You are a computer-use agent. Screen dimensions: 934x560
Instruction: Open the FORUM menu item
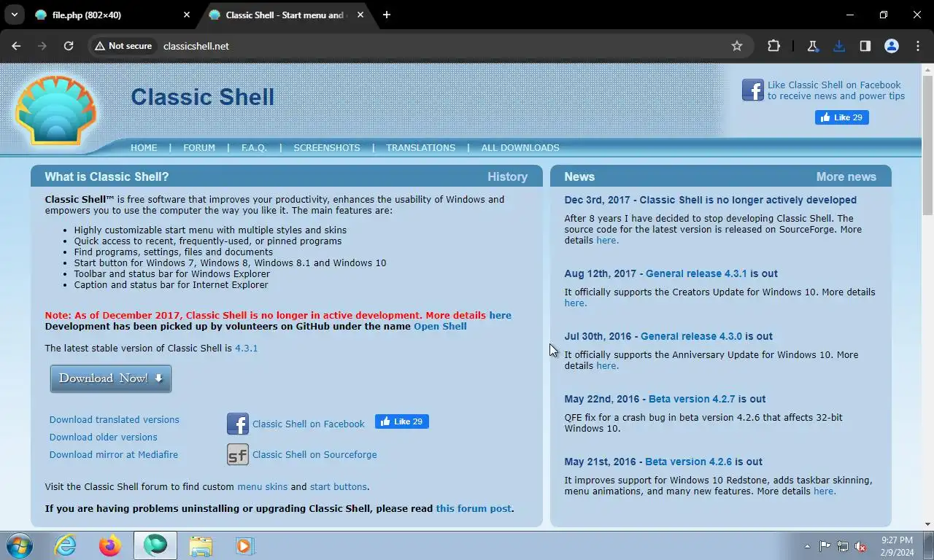[x=199, y=147]
